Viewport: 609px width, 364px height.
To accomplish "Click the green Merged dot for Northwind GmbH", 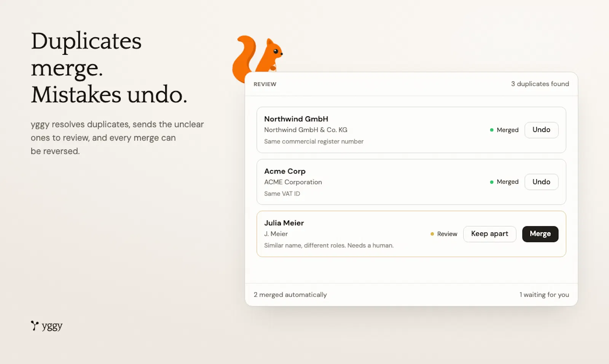I will [492, 130].
